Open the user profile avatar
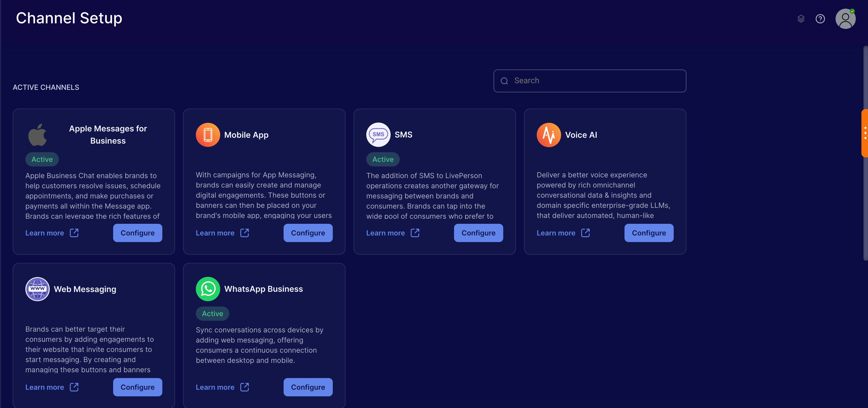This screenshot has height=408, width=868. (x=845, y=19)
